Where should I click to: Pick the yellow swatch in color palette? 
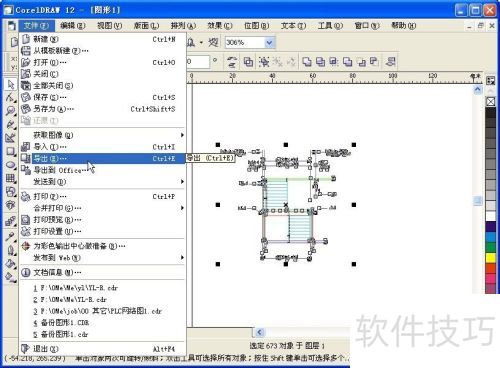pyautogui.click(x=490, y=258)
